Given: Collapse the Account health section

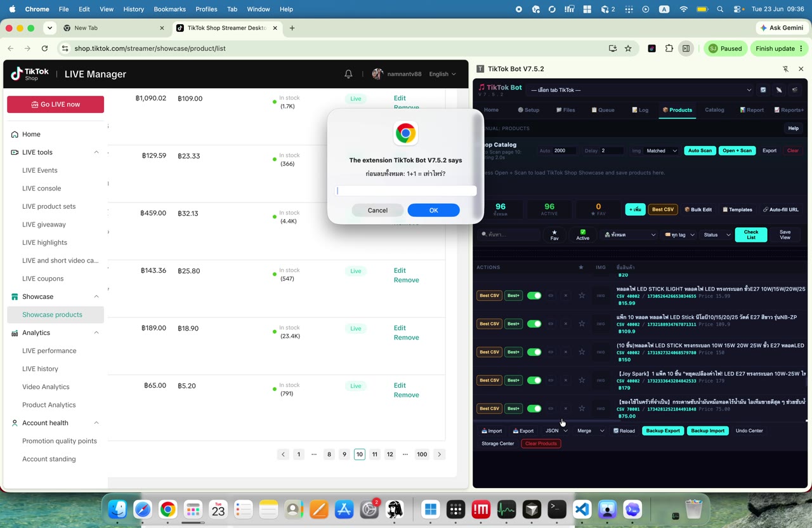Looking at the screenshot, I should tap(96, 423).
